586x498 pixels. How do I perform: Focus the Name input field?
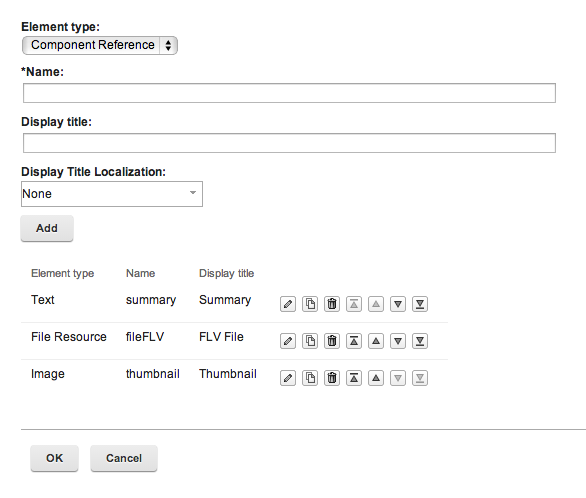[x=289, y=93]
